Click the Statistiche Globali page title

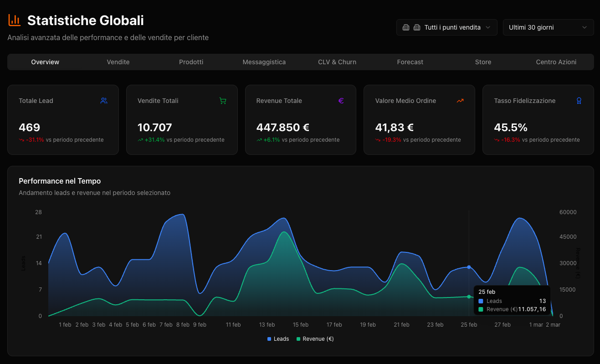coord(85,20)
